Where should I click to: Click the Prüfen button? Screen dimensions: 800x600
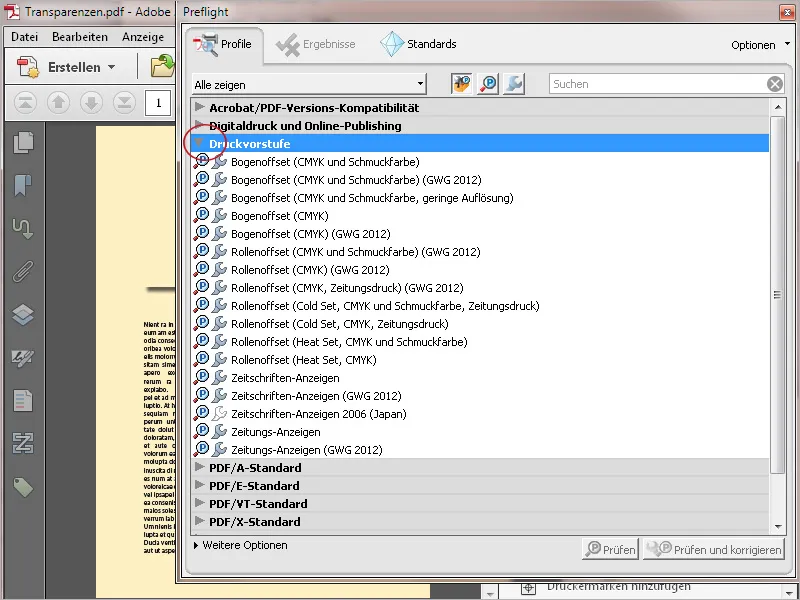pyautogui.click(x=610, y=549)
